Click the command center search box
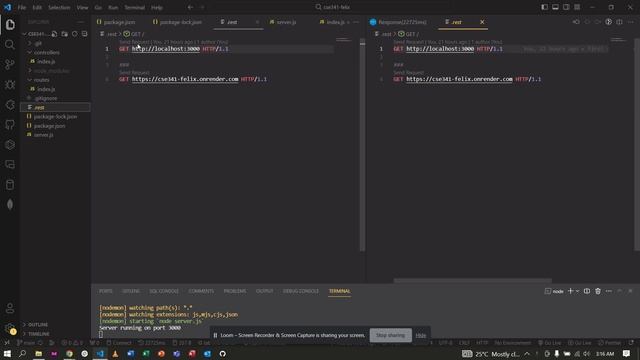Screen dimensions: 640x360 (x=333, y=7)
